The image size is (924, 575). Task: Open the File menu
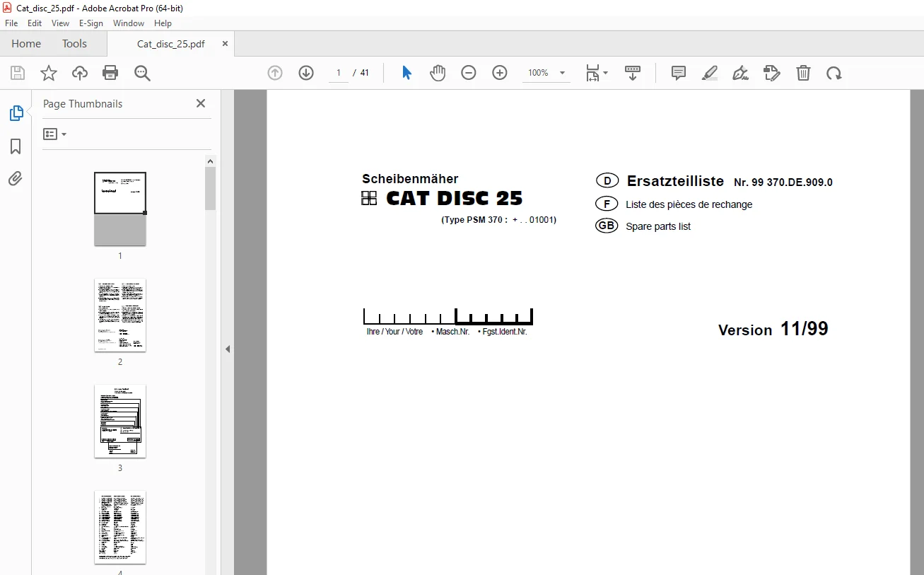tap(11, 23)
